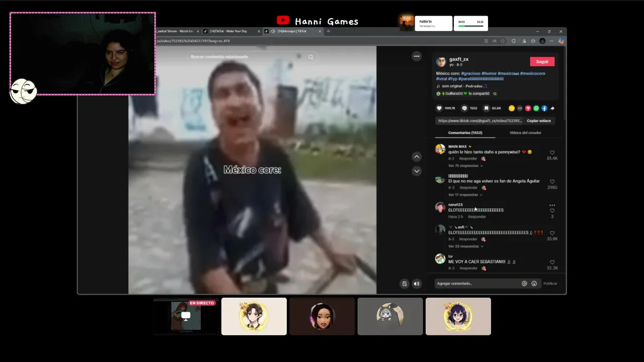The width and height of the screenshot is (644, 362).
Task: Reply to nana123's comment via Responder
Action: [x=476, y=217]
